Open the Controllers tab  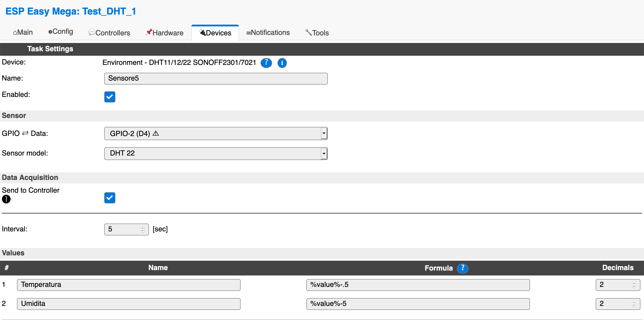(x=110, y=33)
